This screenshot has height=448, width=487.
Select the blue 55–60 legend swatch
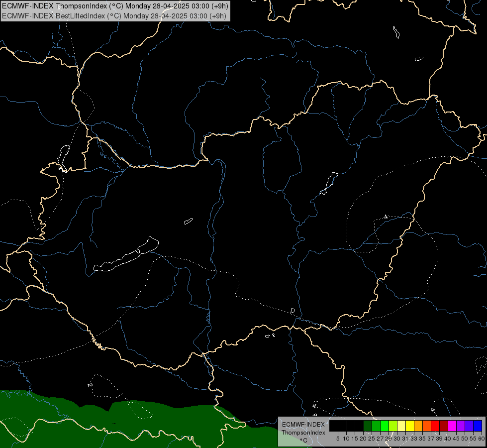pyautogui.click(x=478, y=426)
